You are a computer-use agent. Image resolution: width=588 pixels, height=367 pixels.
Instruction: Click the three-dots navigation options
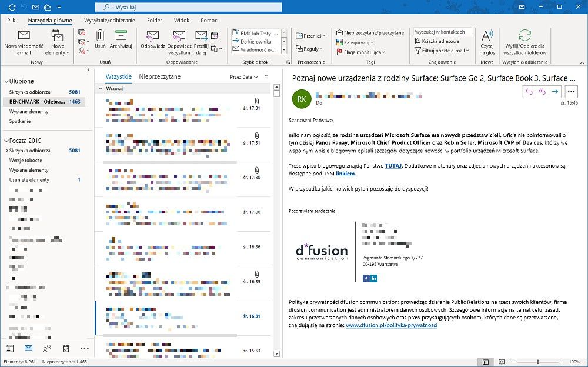pyautogui.click(x=84, y=348)
